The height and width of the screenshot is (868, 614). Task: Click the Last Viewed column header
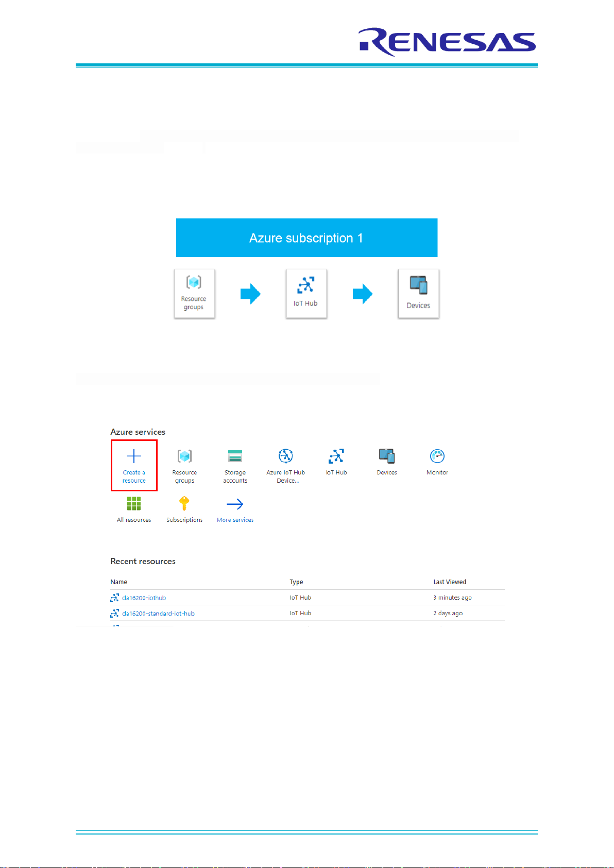[450, 582]
